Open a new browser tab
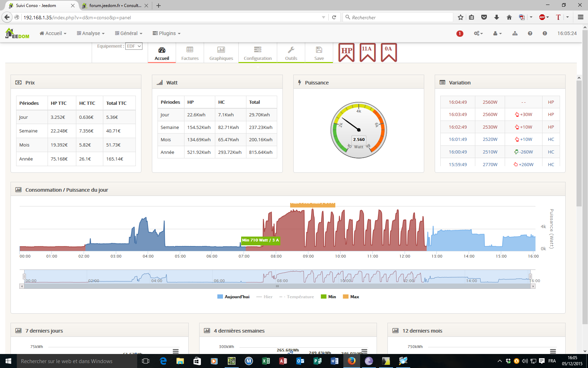Image resolution: width=588 pixels, height=368 pixels. (x=159, y=6)
